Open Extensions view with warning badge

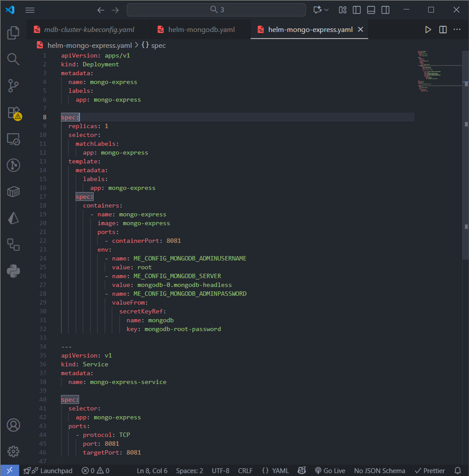(x=14, y=113)
